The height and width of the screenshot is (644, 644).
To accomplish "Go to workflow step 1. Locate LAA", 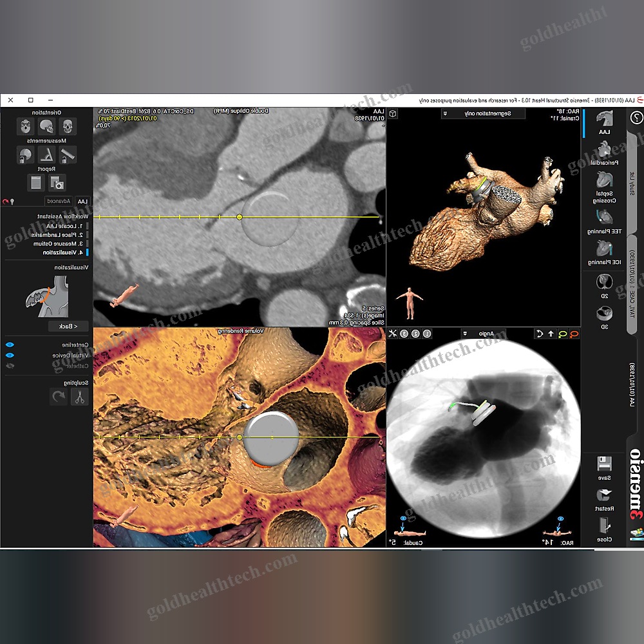I will [x=64, y=226].
